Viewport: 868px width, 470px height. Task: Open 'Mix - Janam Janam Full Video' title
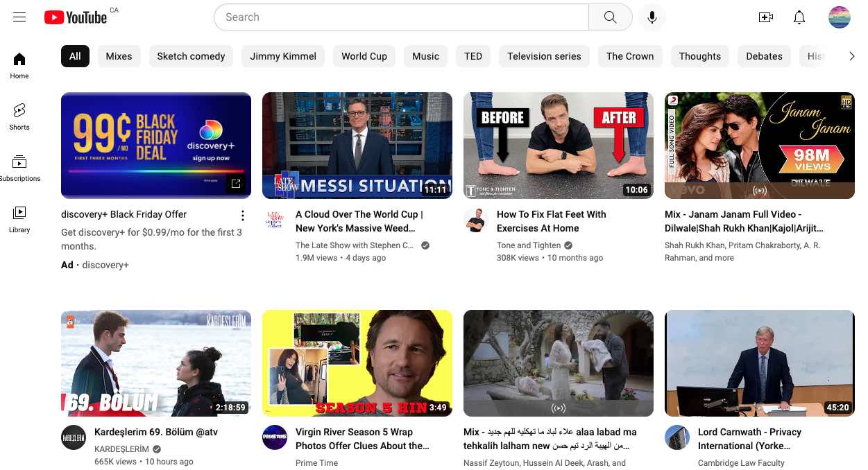coord(744,221)
